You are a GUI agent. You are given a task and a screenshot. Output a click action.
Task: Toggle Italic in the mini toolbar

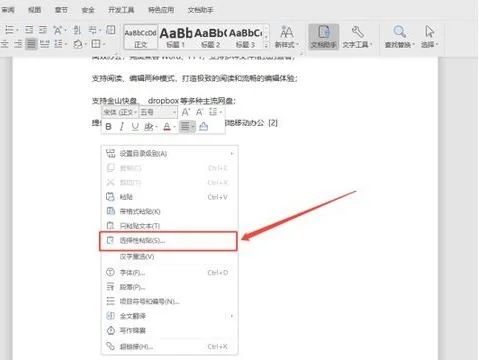click(x=122, y=126)
